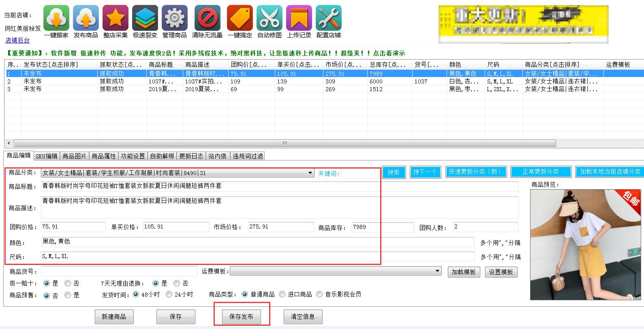Click the 清空信息 button
Viewport: 644px width, 329px height.
point(303,317)
